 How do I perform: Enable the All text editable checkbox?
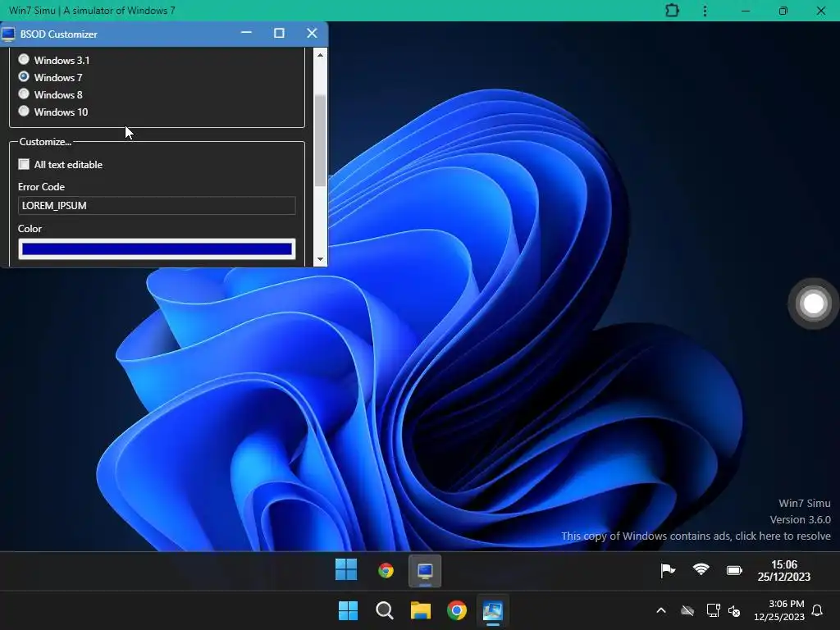pos(24,164)
